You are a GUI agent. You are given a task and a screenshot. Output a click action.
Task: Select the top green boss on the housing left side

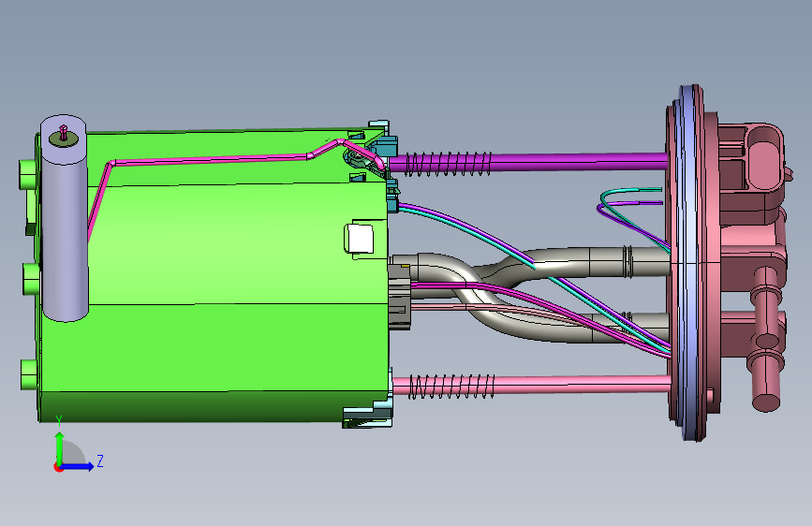pyautogui.click(x=27, y=174)
